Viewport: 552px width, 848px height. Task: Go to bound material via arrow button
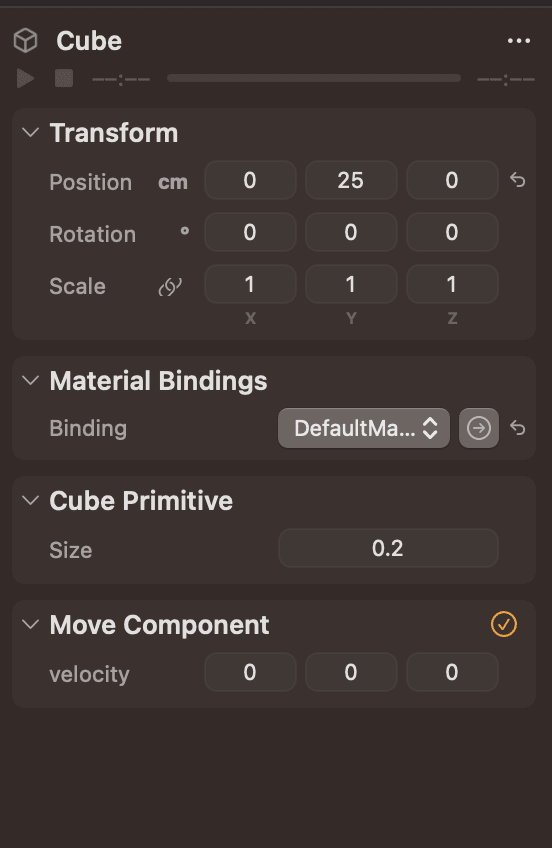[x=478, y=428]
